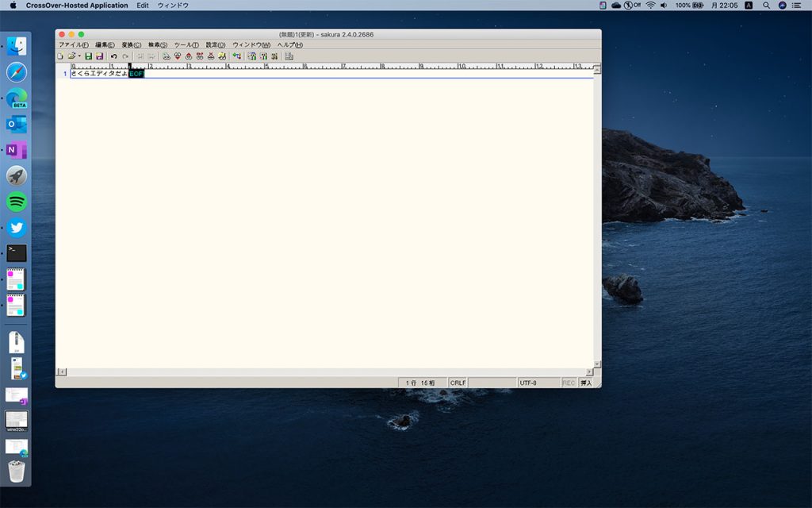Image resolution: width=812 pixels, height=508 pixels.
Task: Open Finder from the Dock
Action: (17, 46)
